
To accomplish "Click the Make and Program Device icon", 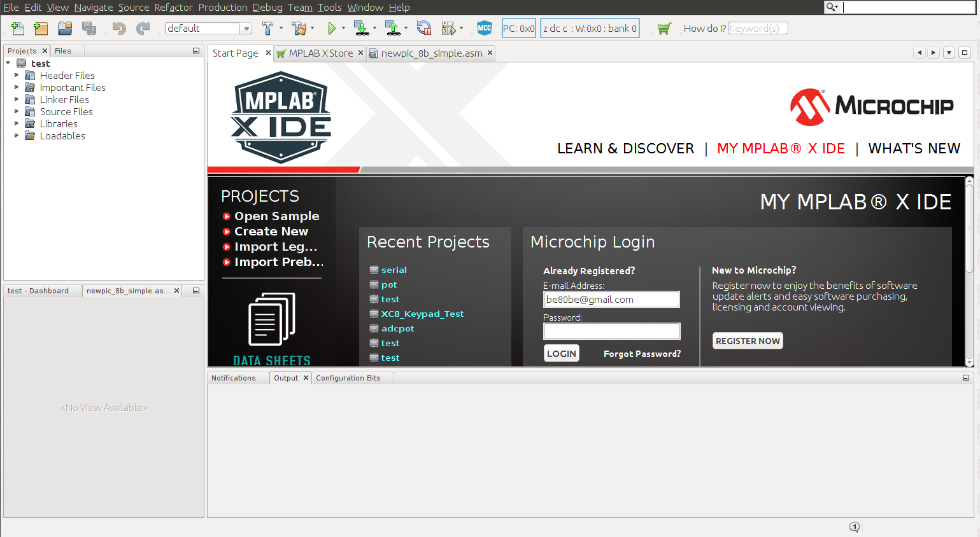I will [x=361, y=29].
